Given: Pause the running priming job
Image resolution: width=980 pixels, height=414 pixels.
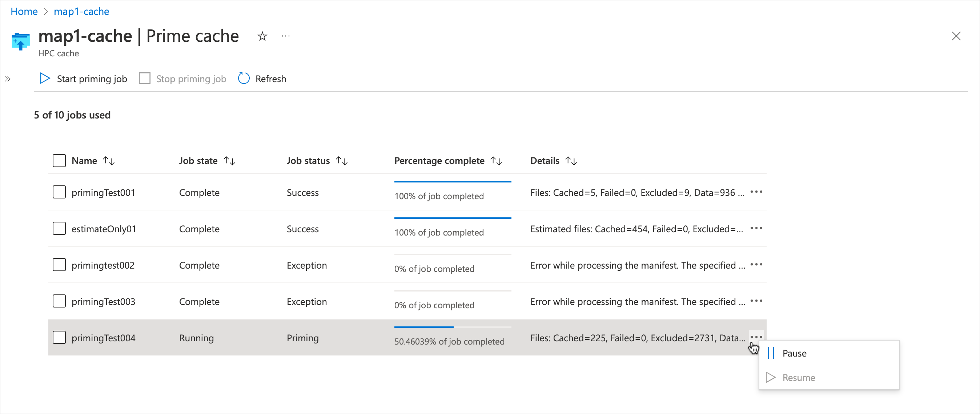Looking at the screenshot, I should 794,353.
